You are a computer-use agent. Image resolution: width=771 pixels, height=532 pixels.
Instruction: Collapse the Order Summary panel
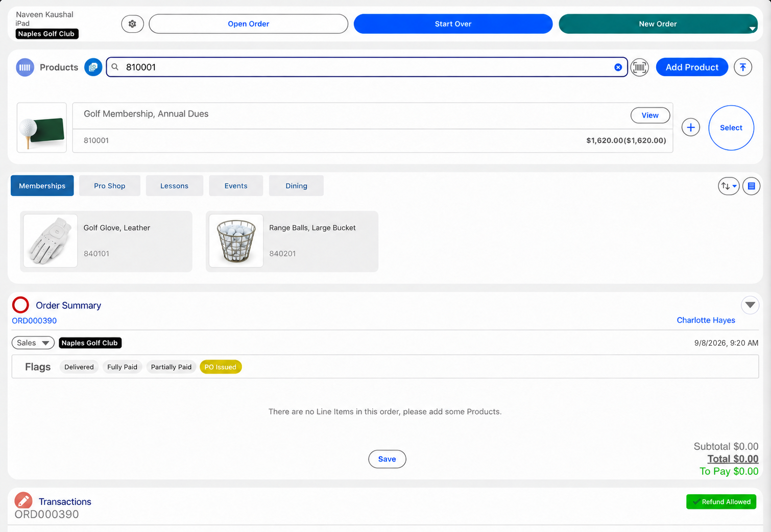point(750,305)
